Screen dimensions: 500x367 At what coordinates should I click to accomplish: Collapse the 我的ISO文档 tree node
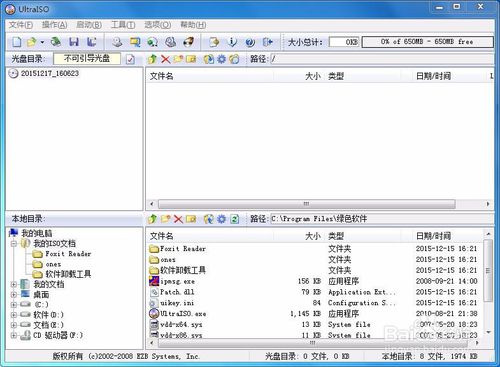click(14, 244)
